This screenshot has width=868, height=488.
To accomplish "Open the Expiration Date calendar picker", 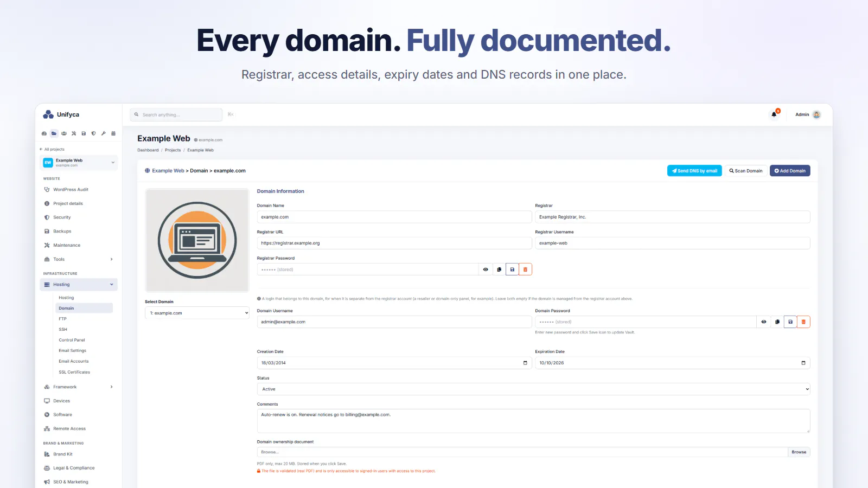I will tap(803, 363).
